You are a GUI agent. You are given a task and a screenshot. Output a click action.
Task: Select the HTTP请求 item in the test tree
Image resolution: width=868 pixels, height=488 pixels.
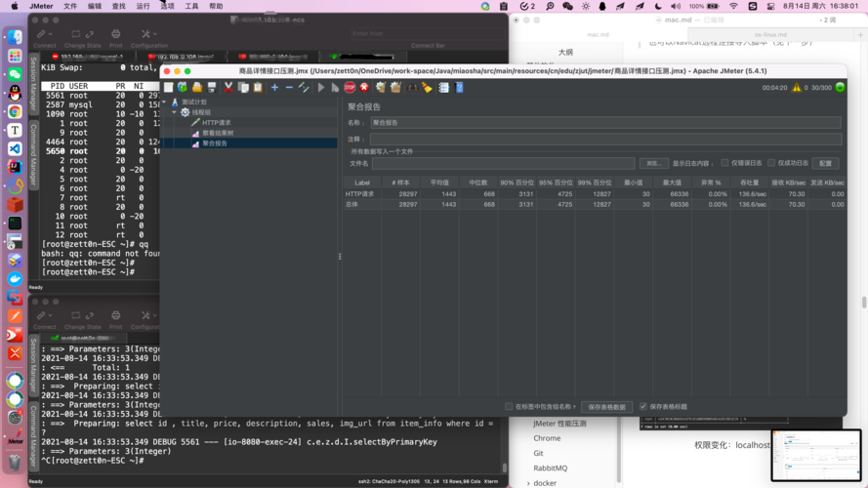[217, 123]
